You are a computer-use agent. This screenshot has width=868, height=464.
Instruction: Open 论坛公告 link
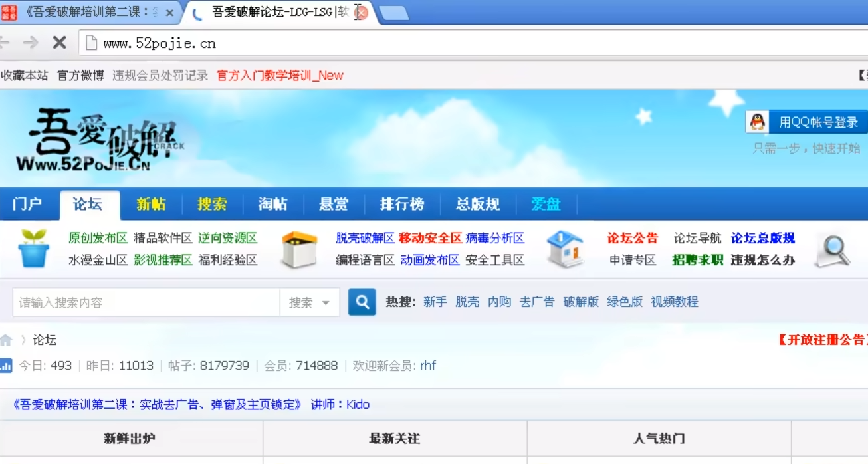point(633,238)
